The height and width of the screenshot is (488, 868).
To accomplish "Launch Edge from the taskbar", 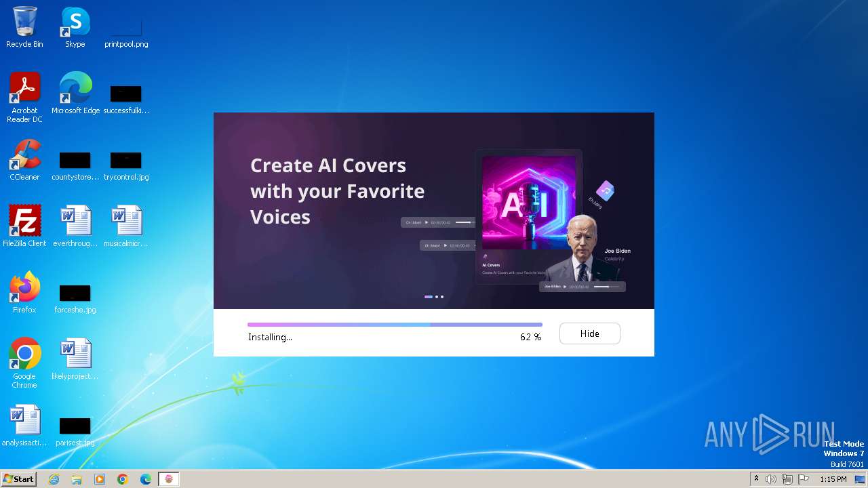I will [x=146, y=479].
